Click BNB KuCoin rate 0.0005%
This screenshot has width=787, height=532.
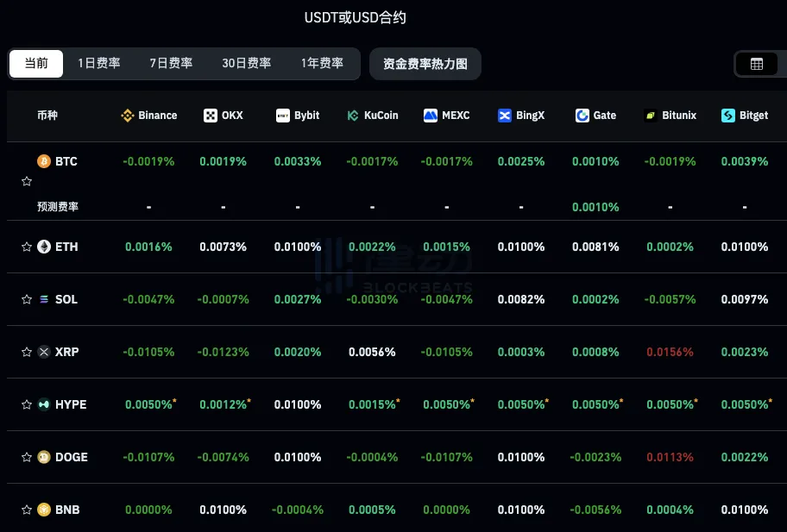[x=372, y=510]
